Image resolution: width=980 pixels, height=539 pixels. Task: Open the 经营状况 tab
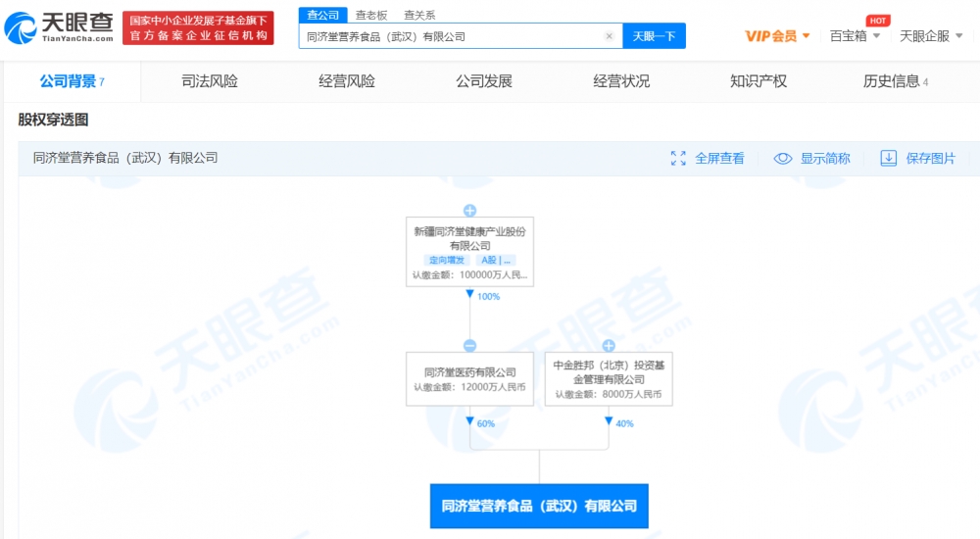pos(621,81)
